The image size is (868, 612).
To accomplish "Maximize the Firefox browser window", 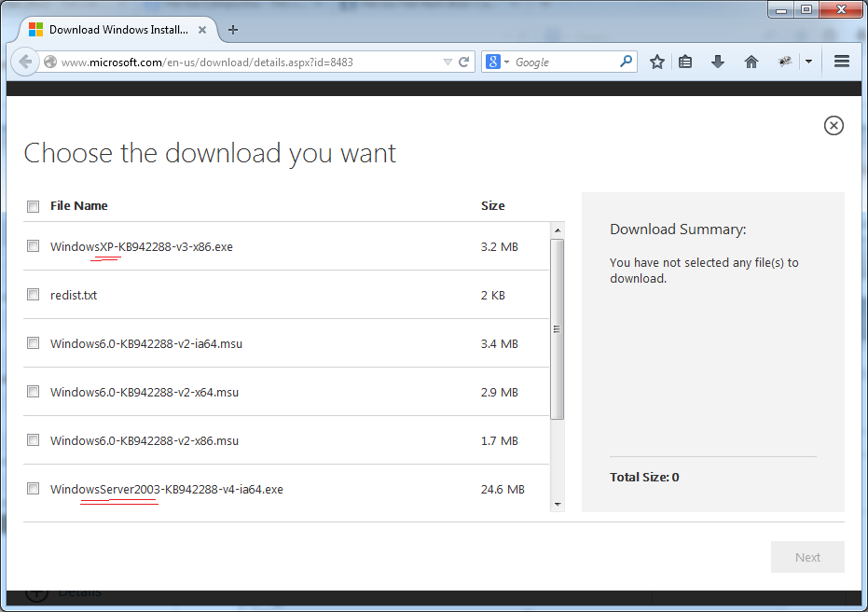I will [x=806, y=9].
